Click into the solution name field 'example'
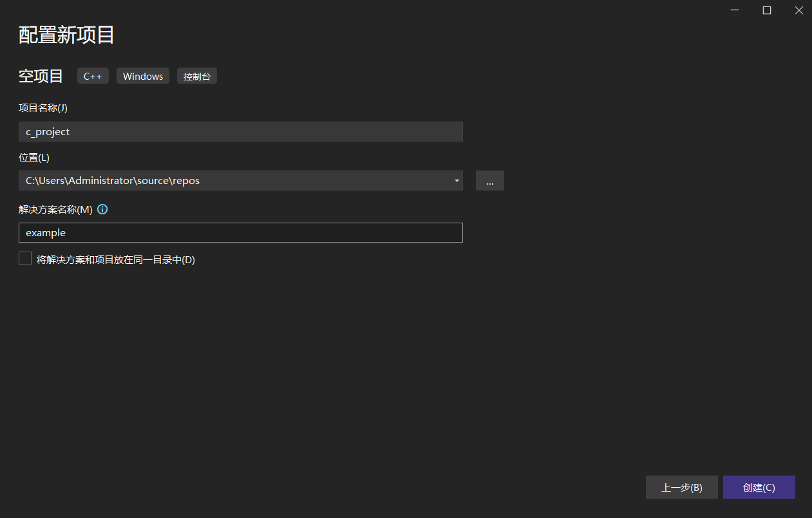Image resolution: width=812 pixels, height=518 pixels. pos(240,232)
